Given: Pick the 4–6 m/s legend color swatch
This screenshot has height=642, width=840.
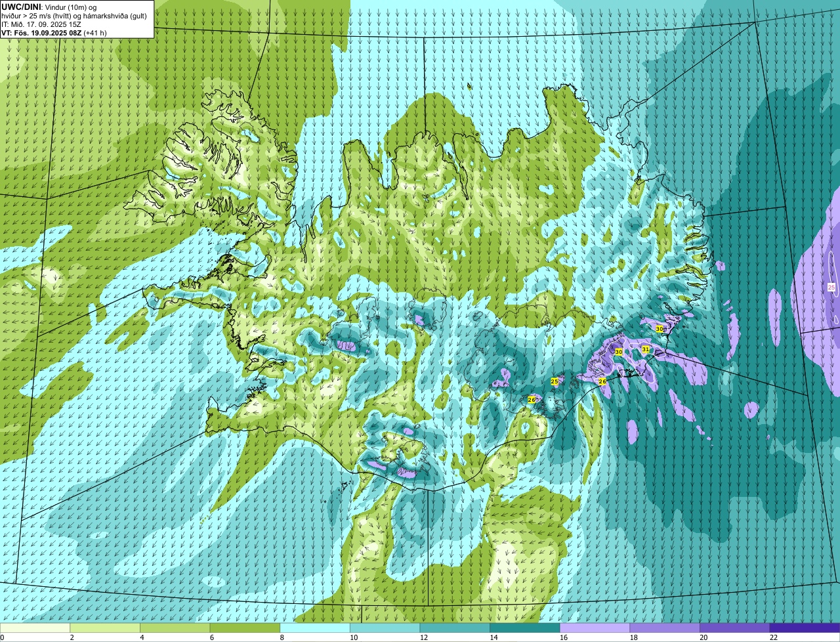Looking at the screenshot, I should [175, 628].
